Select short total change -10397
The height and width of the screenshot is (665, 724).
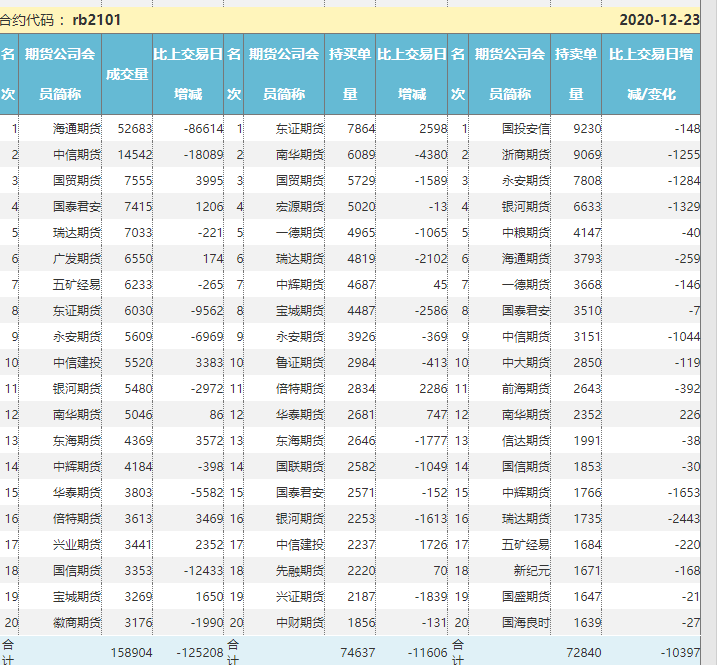[x=680, y=653]
